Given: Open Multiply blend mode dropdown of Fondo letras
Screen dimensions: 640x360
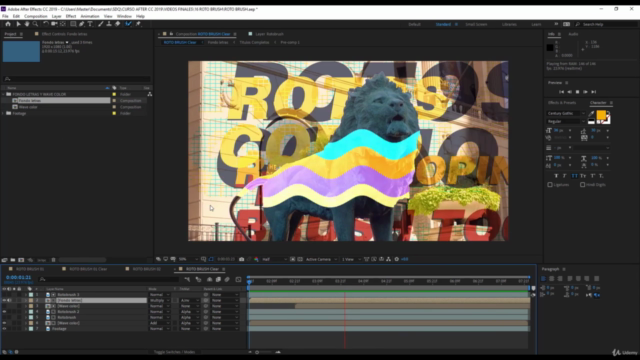Looking at the screenshot, I should [159, 300].
